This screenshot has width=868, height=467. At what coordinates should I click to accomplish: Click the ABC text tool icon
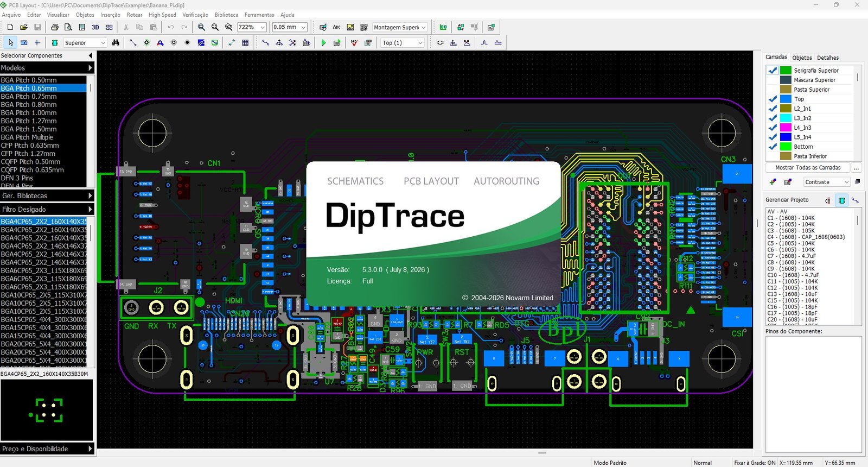click(336, 27)
